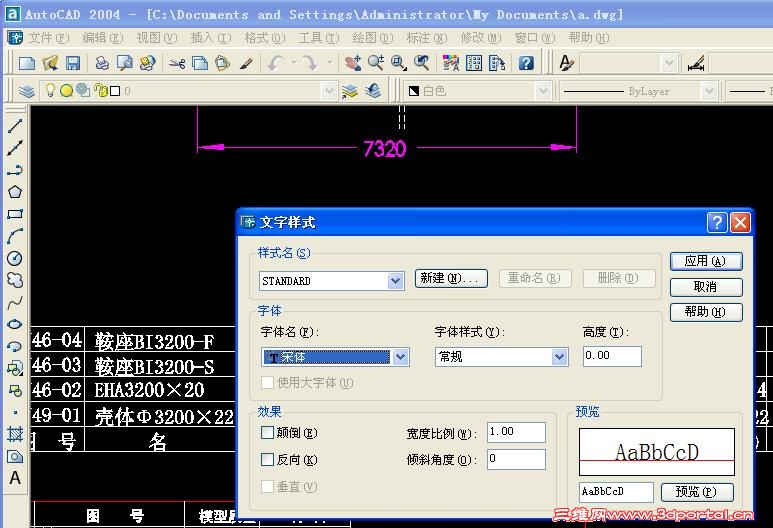773x528 pixels.
Task: Select the Rectangle draw tool
Action: [15, 214]
